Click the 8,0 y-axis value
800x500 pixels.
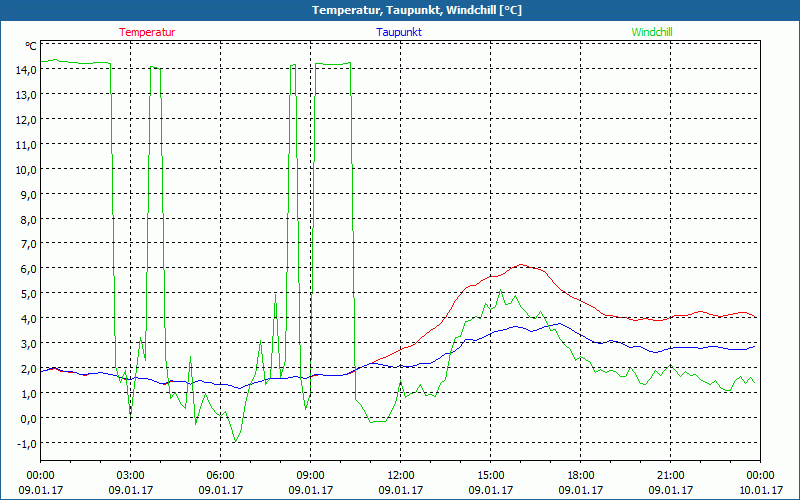(x=29, y=219)
